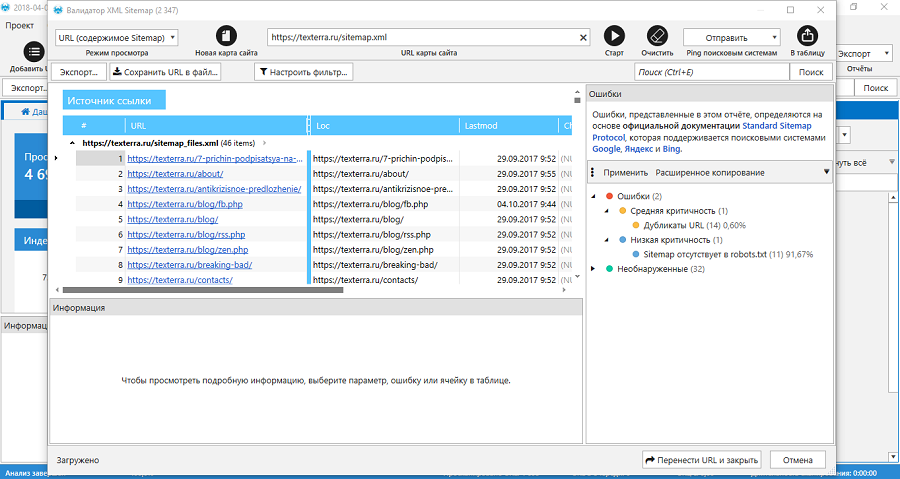The image size is (900, 479).
Task: Click the Добавить list icon in main window
Action: 34,52
